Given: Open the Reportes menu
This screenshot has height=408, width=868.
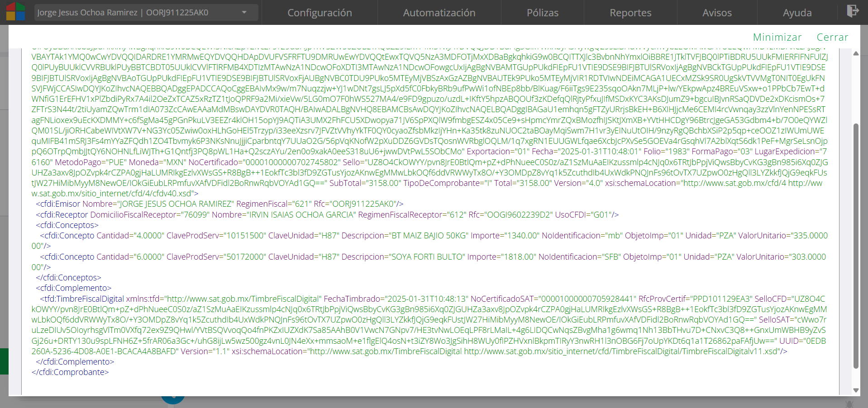Looking at the screenshot, I should click(630, 13).
